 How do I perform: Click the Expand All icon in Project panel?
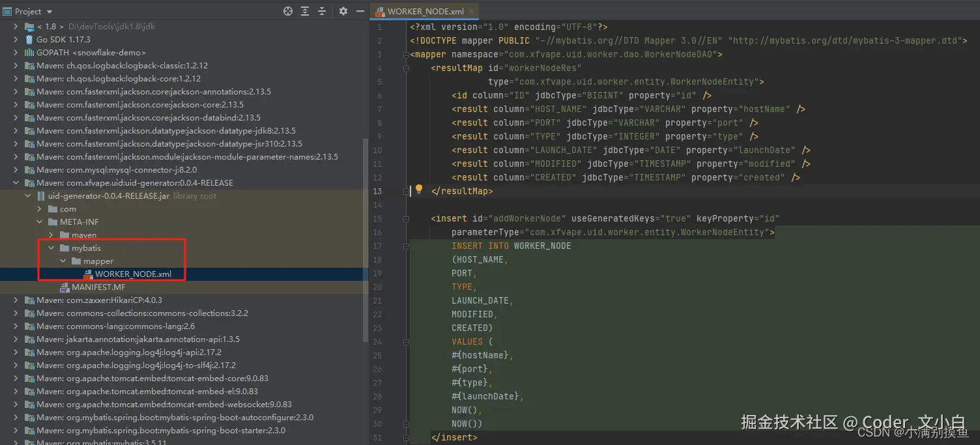[305, 11]
